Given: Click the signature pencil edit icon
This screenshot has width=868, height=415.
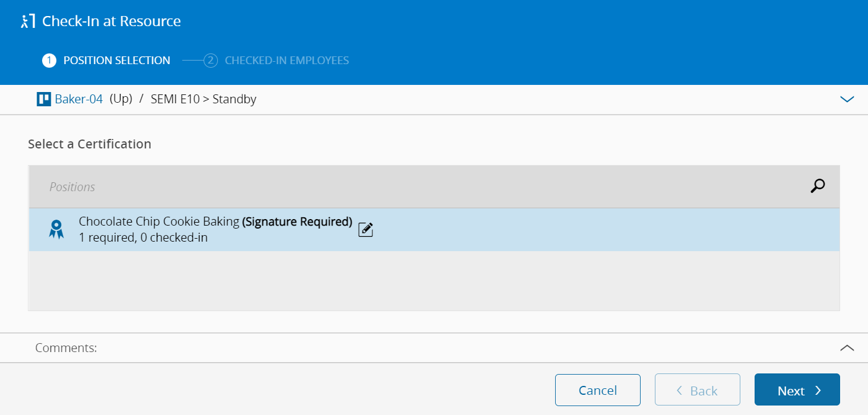Looking at the screenshot, I should click(366, 230).
